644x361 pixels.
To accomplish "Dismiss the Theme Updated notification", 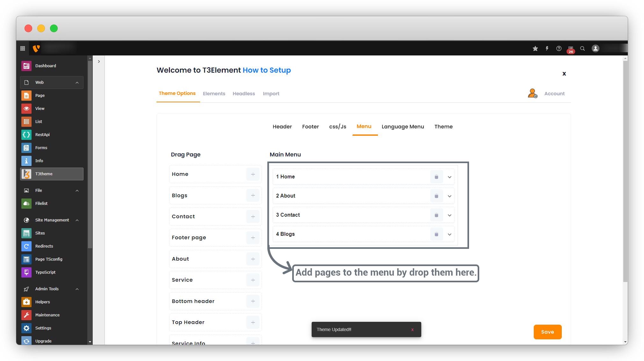I will click(412, 330).
